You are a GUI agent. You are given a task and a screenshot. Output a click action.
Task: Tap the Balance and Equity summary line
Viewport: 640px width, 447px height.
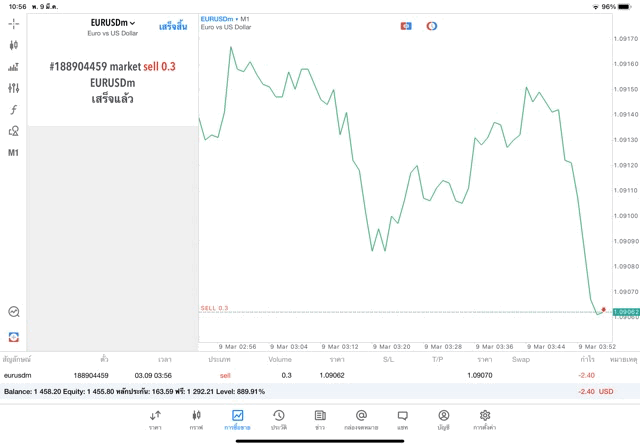click(x=134, y=391)
